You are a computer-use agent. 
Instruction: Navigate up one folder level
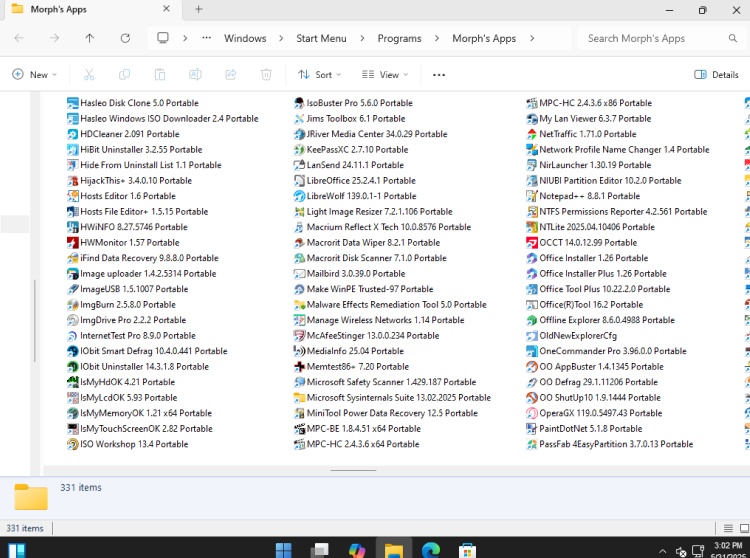tap(89, 38)
